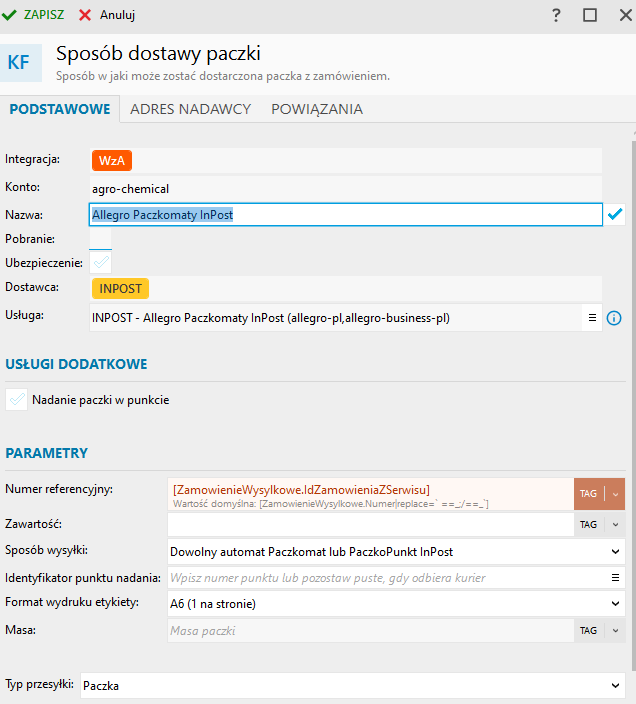The image size is (636, 704).
Task: Toggle the Ubezpieczenie checkbox
Action: point(101,263)
